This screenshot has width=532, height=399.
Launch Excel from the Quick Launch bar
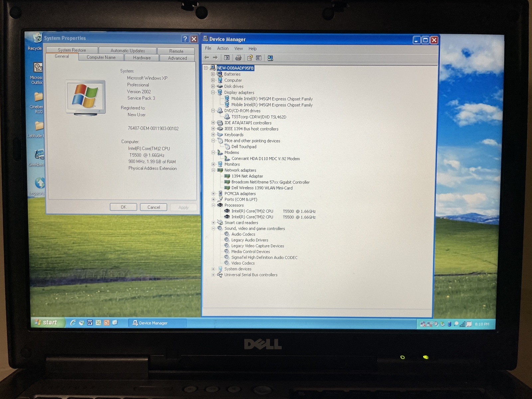[x=98, y=323]
